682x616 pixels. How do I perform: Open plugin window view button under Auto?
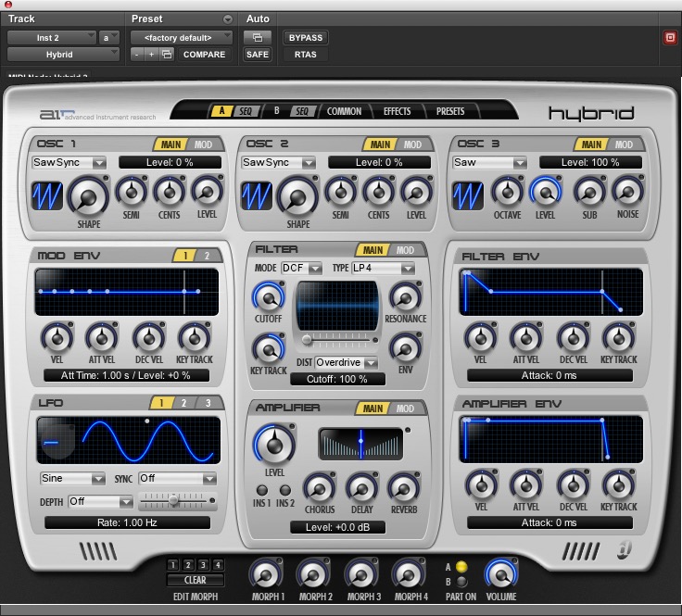click(257, 37)
